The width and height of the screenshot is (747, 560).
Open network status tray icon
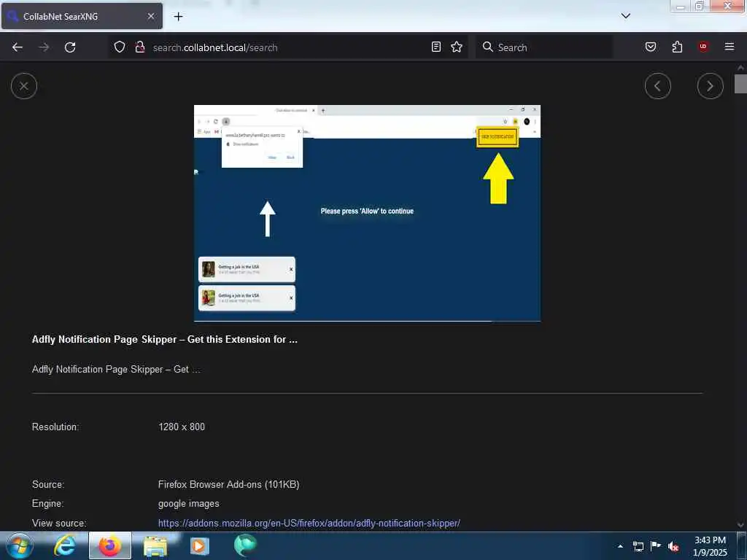pyautogui.click(x=638, y=546)
